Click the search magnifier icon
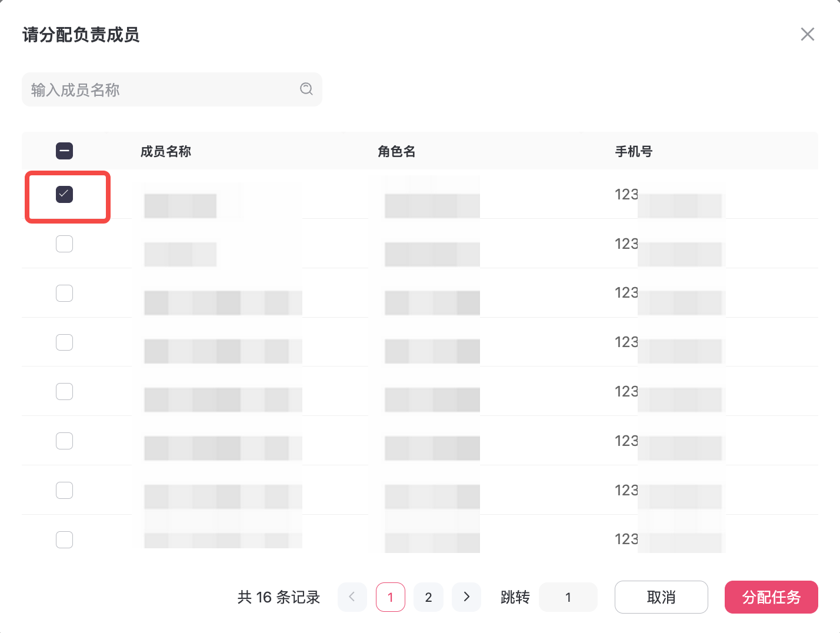 click(x=306, y=89)
